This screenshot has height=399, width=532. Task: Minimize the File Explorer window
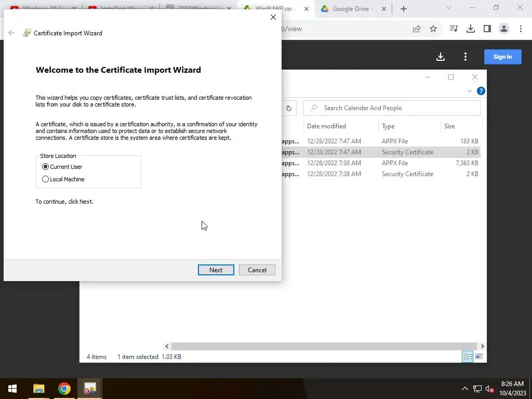tap(428, 77)
